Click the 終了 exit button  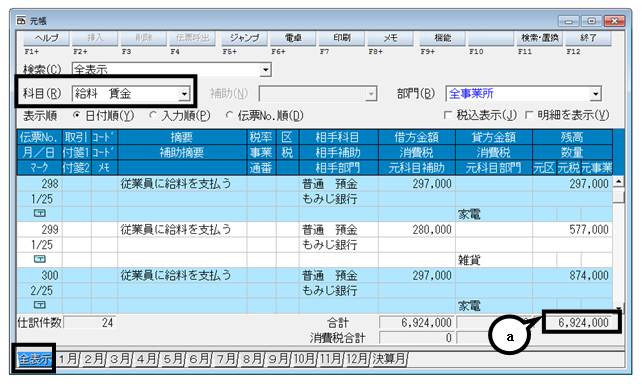tap(588, 38)
